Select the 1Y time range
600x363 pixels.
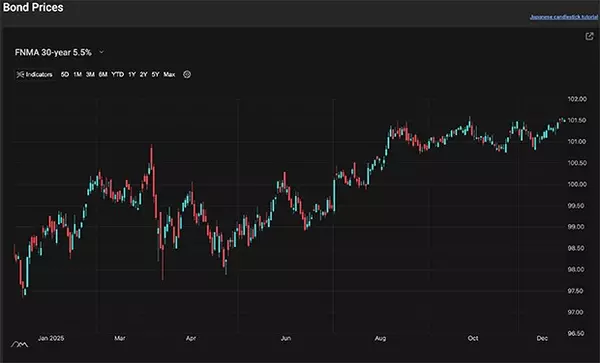132,75
